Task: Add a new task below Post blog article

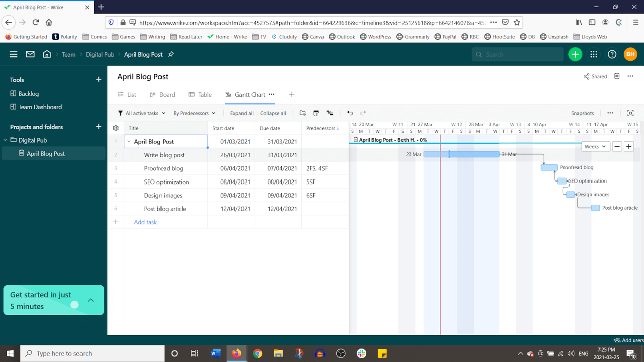Action: click(145, 222)
